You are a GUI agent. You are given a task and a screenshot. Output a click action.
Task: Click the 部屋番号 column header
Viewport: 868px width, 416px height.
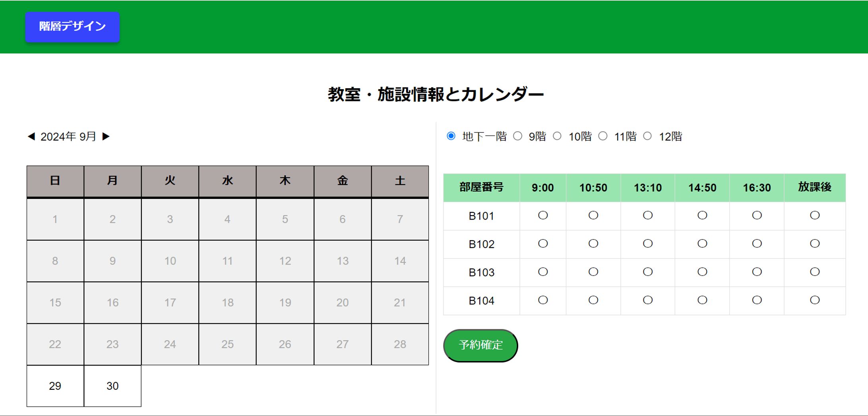481,187
